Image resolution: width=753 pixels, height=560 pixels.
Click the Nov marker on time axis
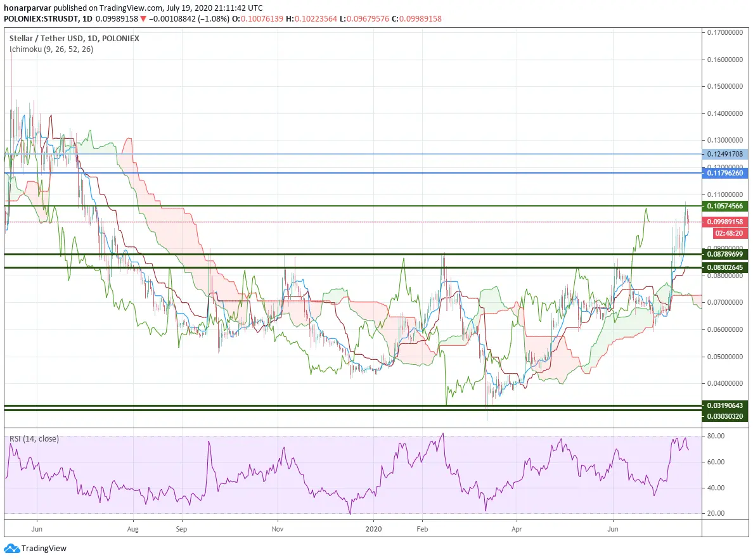tap(277, 529)
